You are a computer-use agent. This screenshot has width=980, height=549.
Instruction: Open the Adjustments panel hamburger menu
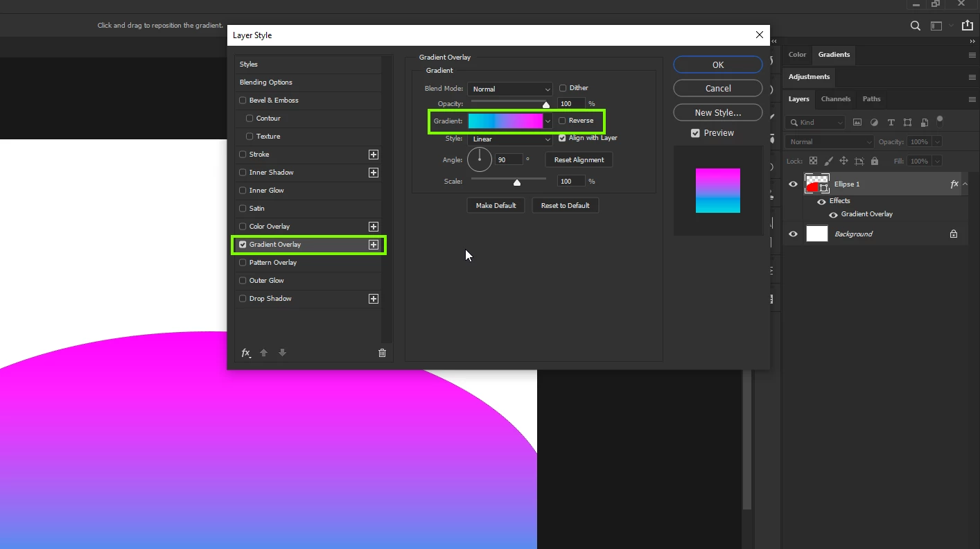(972, 77)
